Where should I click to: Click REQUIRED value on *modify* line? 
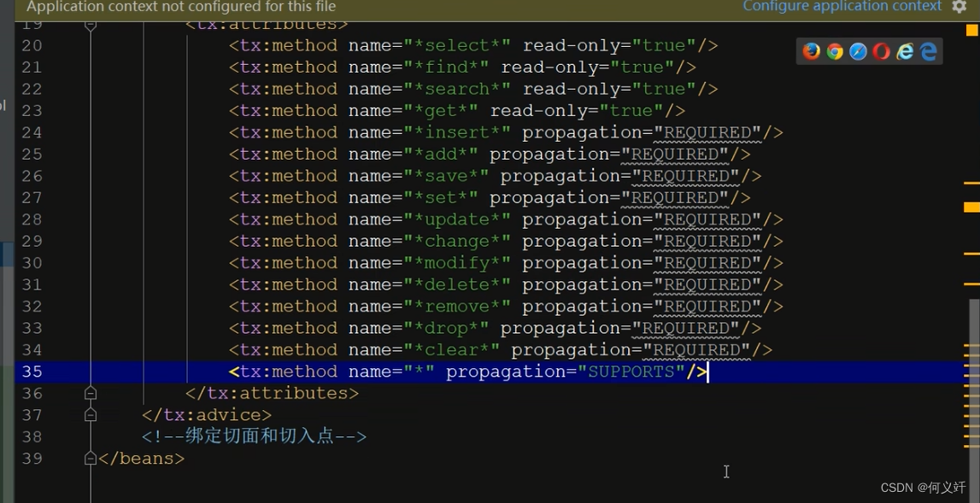pos(707,263)
